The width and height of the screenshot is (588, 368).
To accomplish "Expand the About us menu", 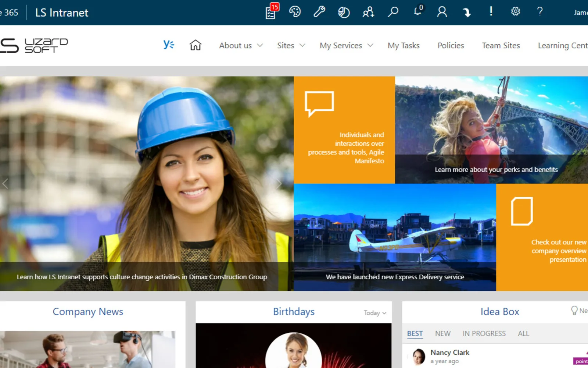I will tap(241, 45).
